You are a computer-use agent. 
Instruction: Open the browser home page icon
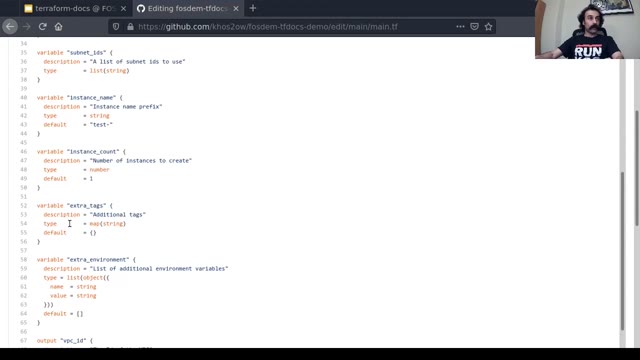(x=58, y=27)
